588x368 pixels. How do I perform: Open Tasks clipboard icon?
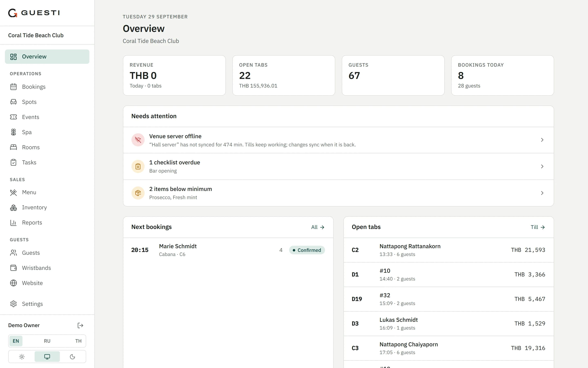click(13, 162)
